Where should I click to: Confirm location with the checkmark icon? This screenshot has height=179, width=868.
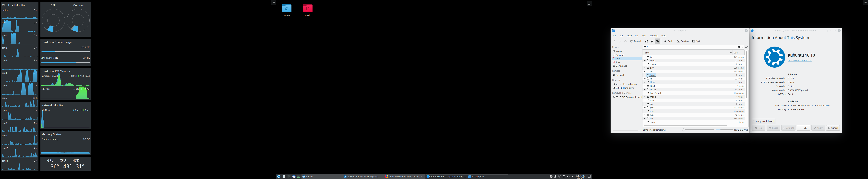click(x=746, y=47)
